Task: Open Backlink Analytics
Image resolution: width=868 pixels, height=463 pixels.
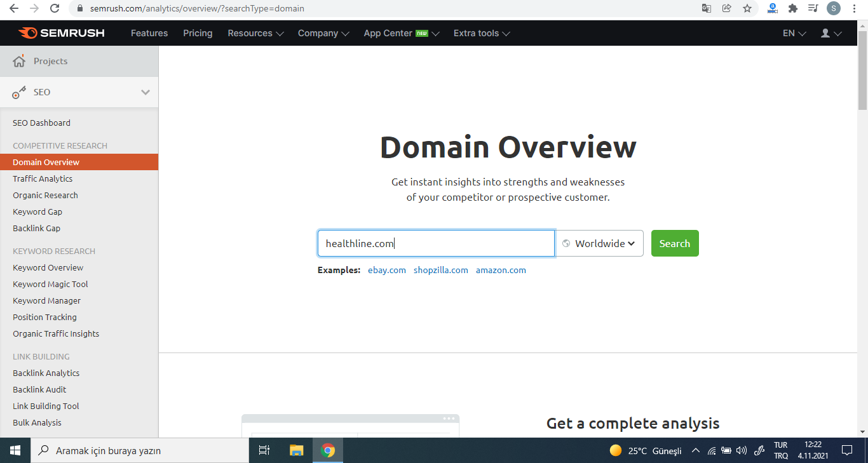Action: tap(46, 373)
